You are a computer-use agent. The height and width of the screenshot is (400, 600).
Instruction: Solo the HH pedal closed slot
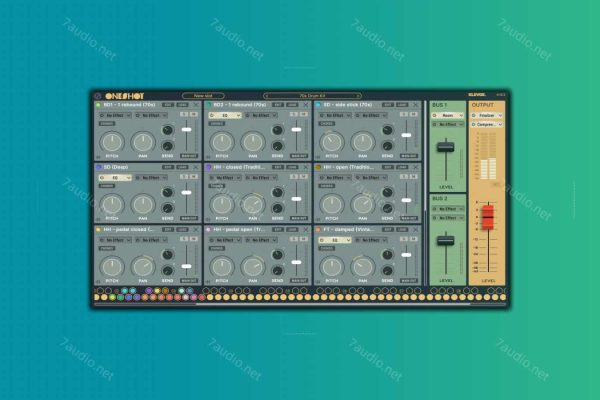point(184,239)
